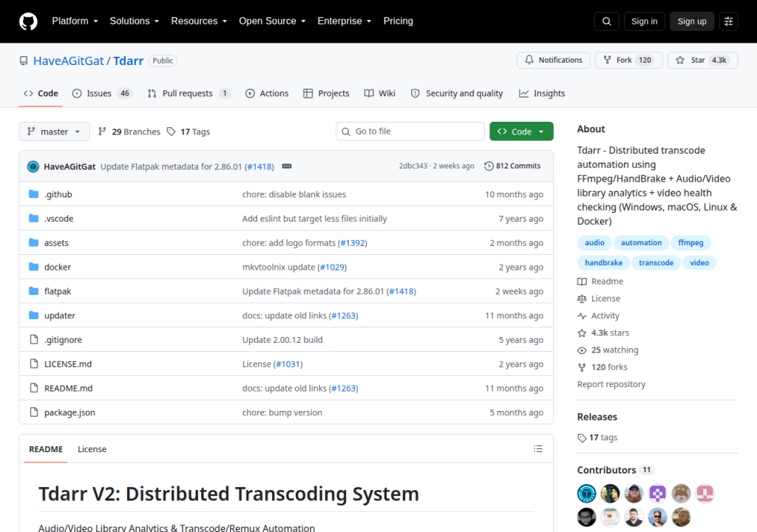Click the docker folder icon
This screenshot has height=532, width=757.
click(34, 267)
